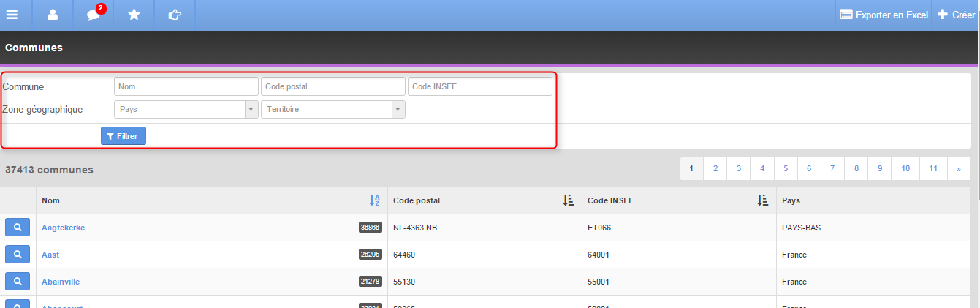980x308 pixels.
Task: View details of Aagtekerke with magnifier button
Action: (x=18, y=228)
